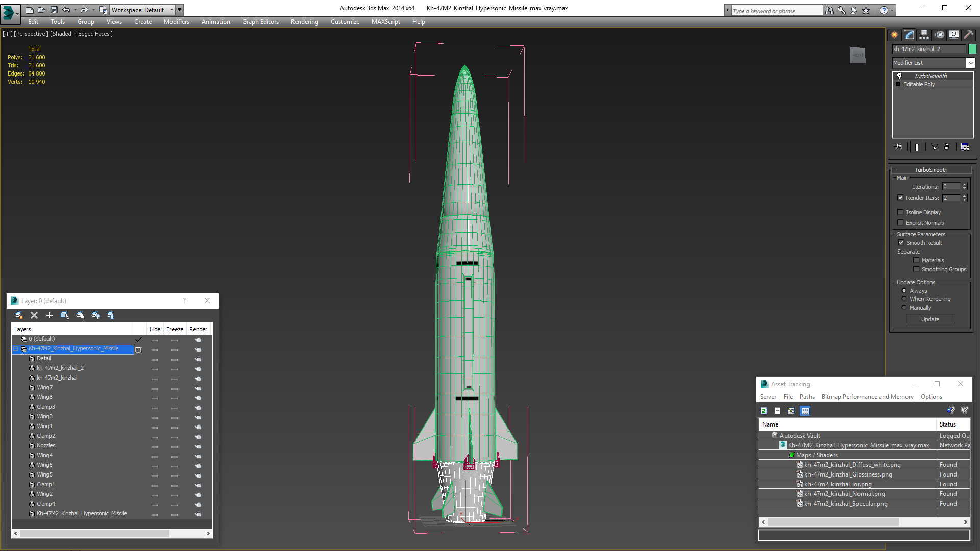Viewport: 980px width, 551px height.
Task: Click Undo arrow in quick toolbar
Action: pyautogui.click(x=66, y=10)
